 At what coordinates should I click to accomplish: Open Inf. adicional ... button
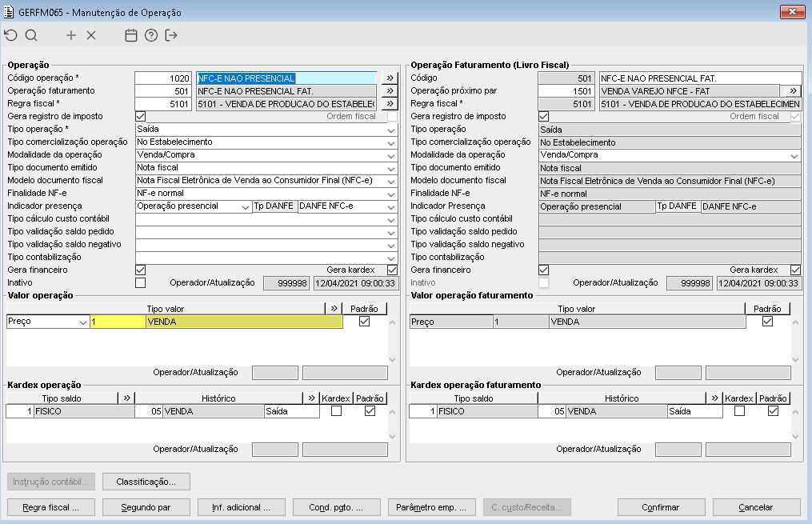pos(242,507)
